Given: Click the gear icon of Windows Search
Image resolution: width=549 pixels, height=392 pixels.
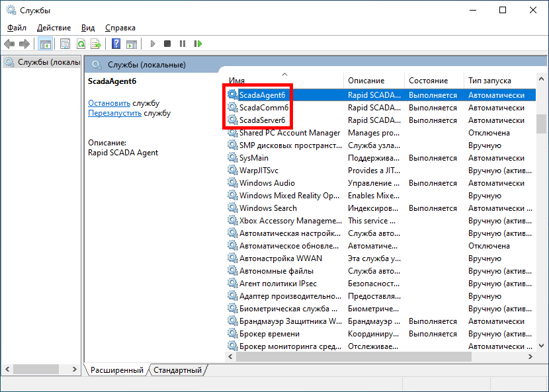Looking at the screenshot, I should click(232, 208).
